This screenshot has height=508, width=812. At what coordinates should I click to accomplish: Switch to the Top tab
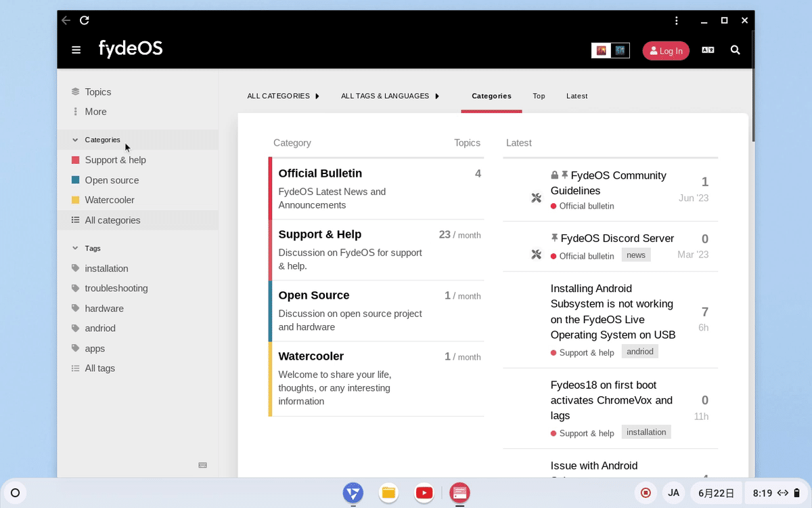click(x=539, y=96)
